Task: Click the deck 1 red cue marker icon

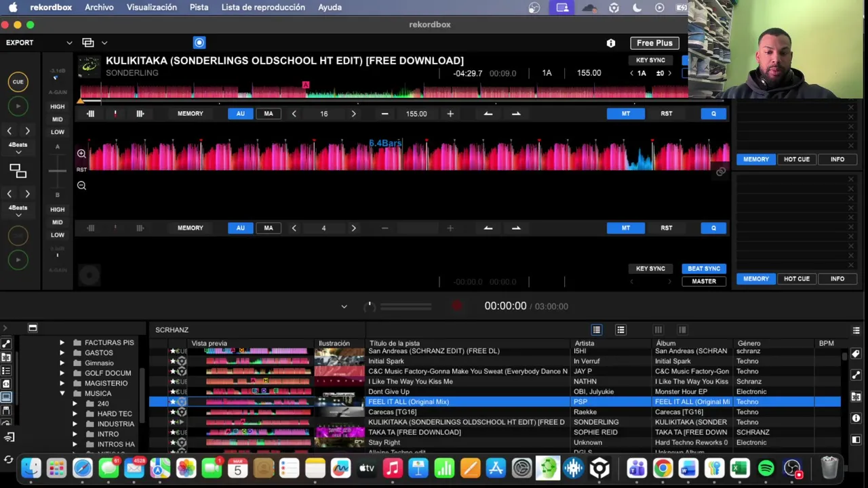Action: 115,114
